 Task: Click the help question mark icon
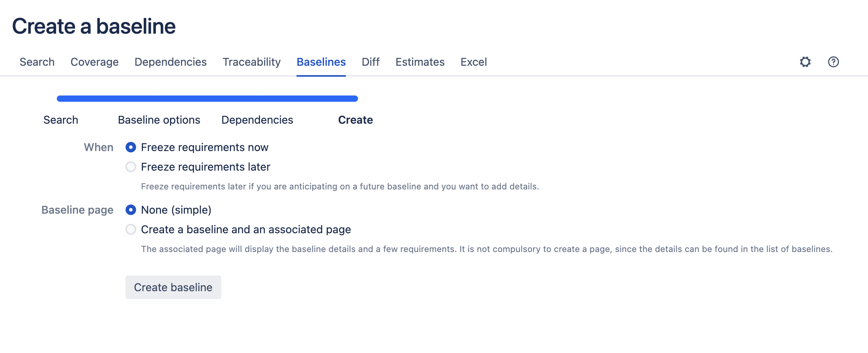click(833, 62)
